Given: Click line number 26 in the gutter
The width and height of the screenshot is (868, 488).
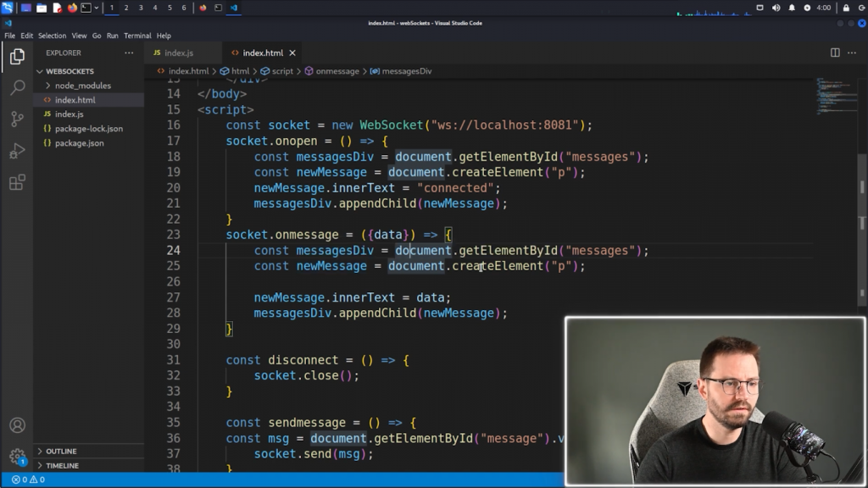Looking at the screenshot, I should point(173,281).
